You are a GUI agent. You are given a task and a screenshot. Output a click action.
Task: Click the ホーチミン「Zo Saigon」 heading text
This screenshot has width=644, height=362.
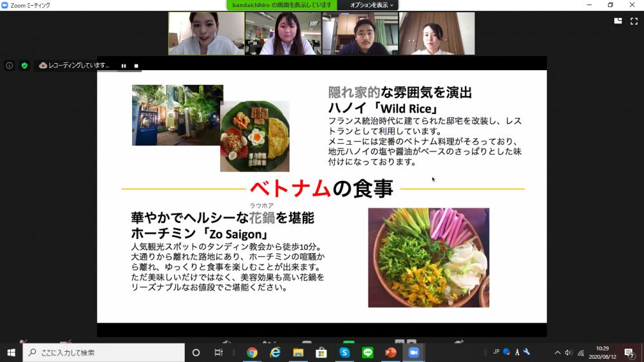[200, 234]
